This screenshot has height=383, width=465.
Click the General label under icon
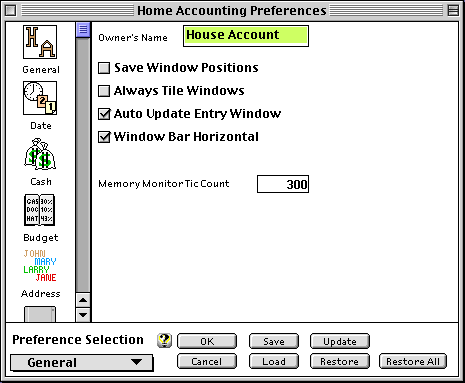click(x=41, y=70)
